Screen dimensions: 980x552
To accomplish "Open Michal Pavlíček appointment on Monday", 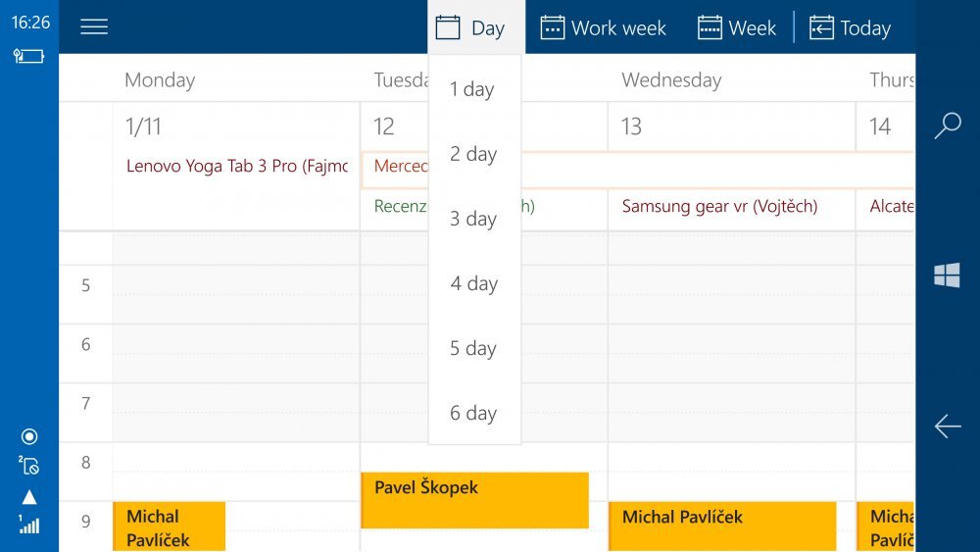I will pos(169,527).
